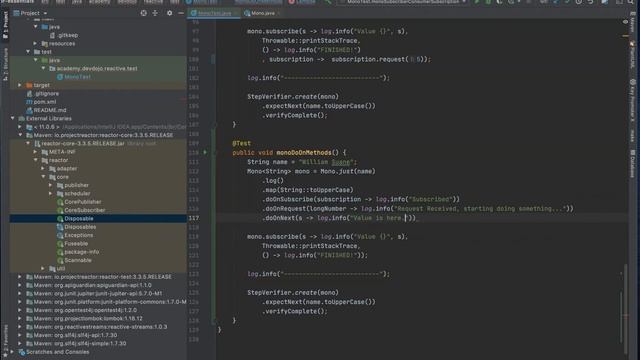Open the Project view mode dropdown
This screenshot has height=360, width=640.
[x=31, y=13]
